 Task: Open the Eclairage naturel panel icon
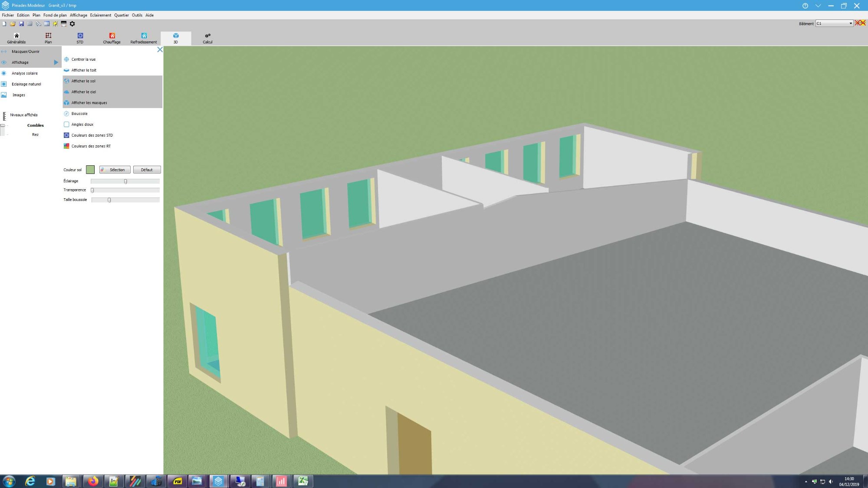pyautogui.click(x=4, y=84)
